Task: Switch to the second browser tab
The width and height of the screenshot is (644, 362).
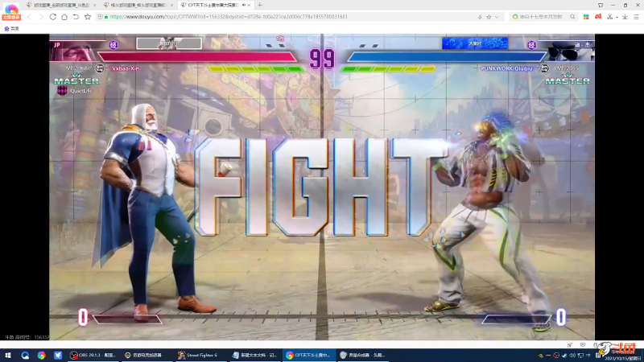Action: tap(138, 5)
